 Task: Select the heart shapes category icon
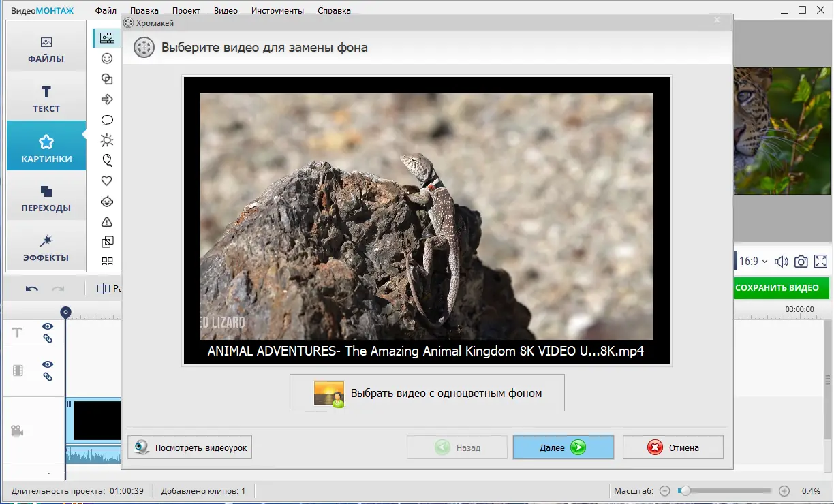(107, 181)
